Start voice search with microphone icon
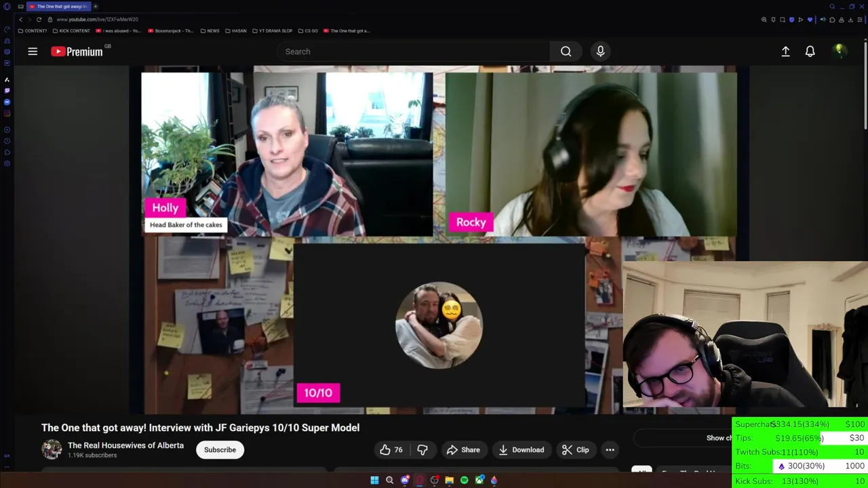The image size is (868, 488). pos(600,52)
